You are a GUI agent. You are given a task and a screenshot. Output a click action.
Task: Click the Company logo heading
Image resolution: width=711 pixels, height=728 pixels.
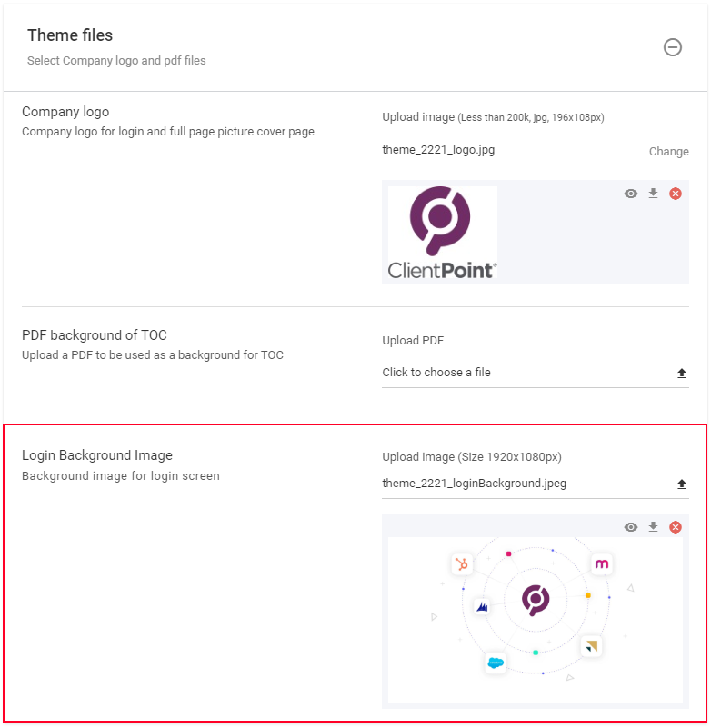coord(65,112)
